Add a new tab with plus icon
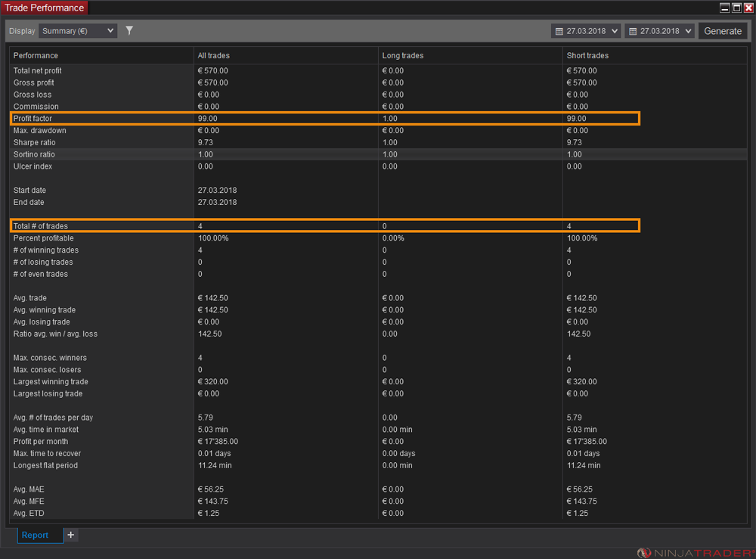The image size is (756, 559). [70, 535]
